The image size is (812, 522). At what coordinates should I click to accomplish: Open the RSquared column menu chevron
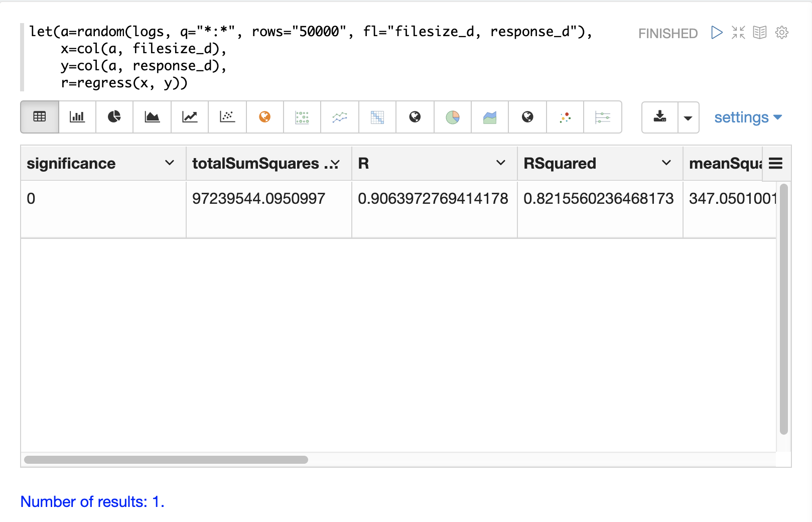tap(666, 163)
